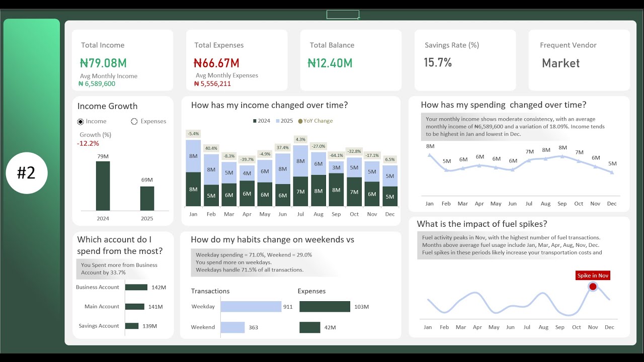Click the Spike in Nov label
644x362 pixels.
pyautogui.click(x=593, y=276)
